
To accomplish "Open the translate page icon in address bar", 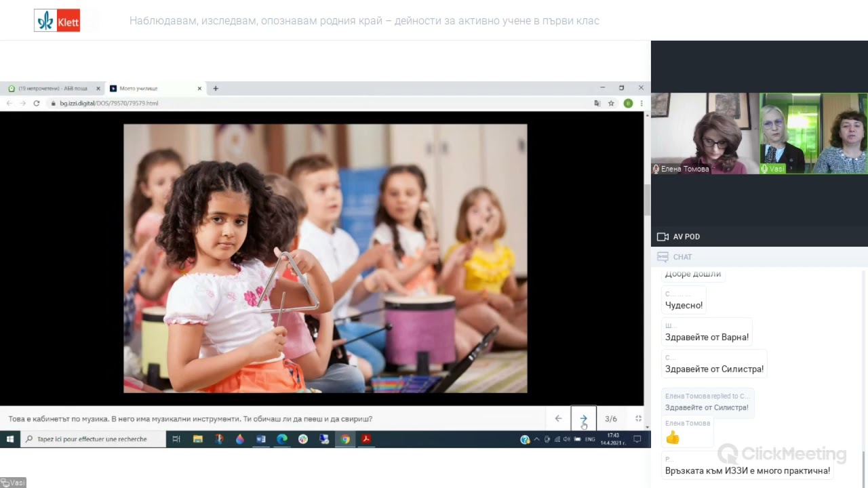I will pos(597,103).
